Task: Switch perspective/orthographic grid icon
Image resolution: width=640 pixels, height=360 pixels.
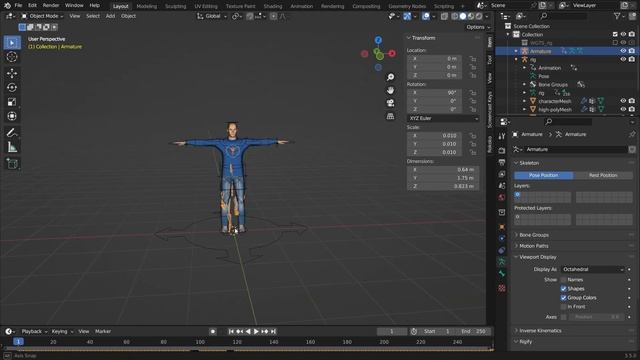Action: (x=391, y=116)
